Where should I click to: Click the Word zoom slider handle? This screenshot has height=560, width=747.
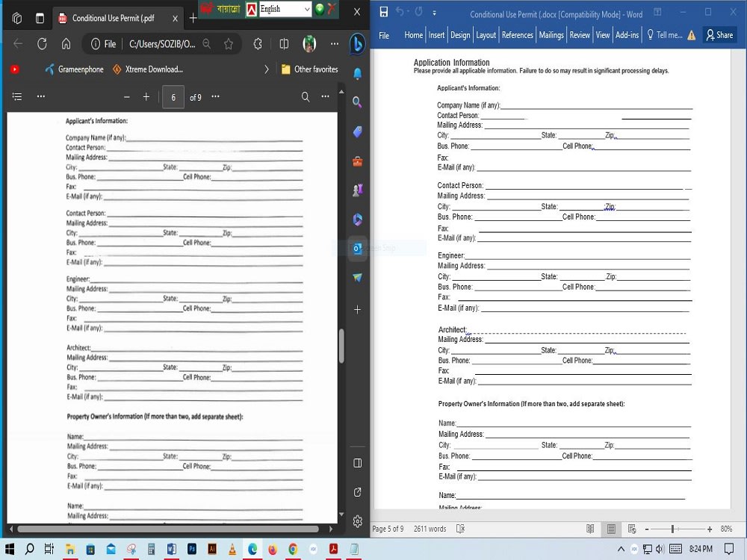tap(673, 529)
